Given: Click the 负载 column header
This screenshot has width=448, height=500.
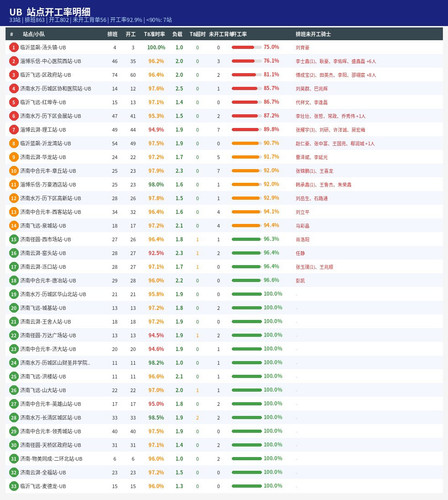Looking at the screenshot, I should tap(177, 34).
